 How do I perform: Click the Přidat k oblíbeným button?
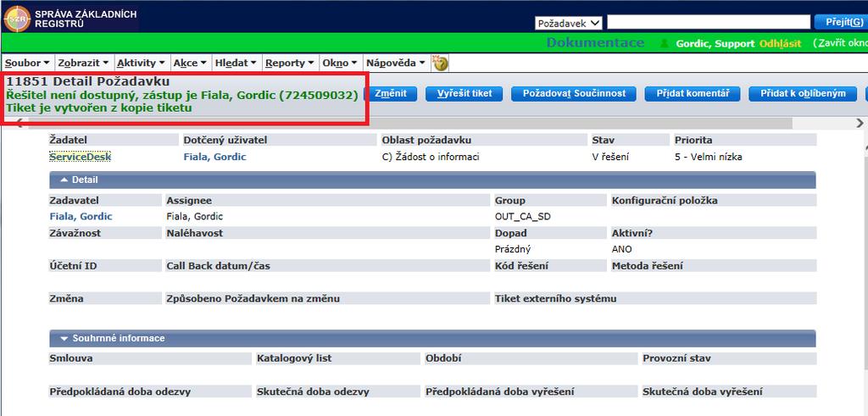803,93
